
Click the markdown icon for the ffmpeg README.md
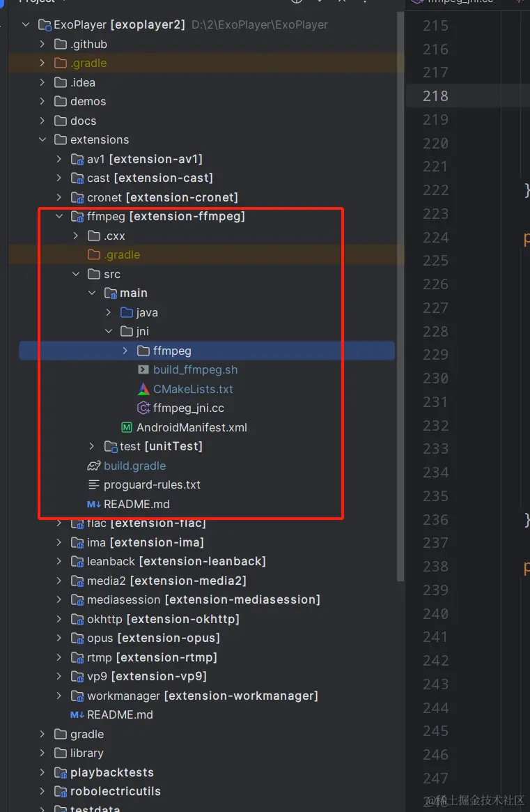tap(93, 504)
